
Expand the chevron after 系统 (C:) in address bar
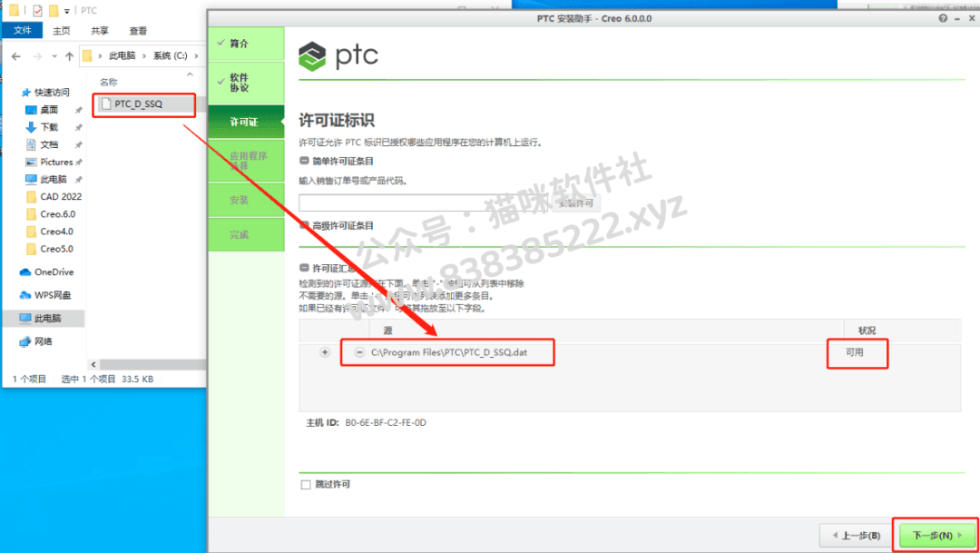196,55
